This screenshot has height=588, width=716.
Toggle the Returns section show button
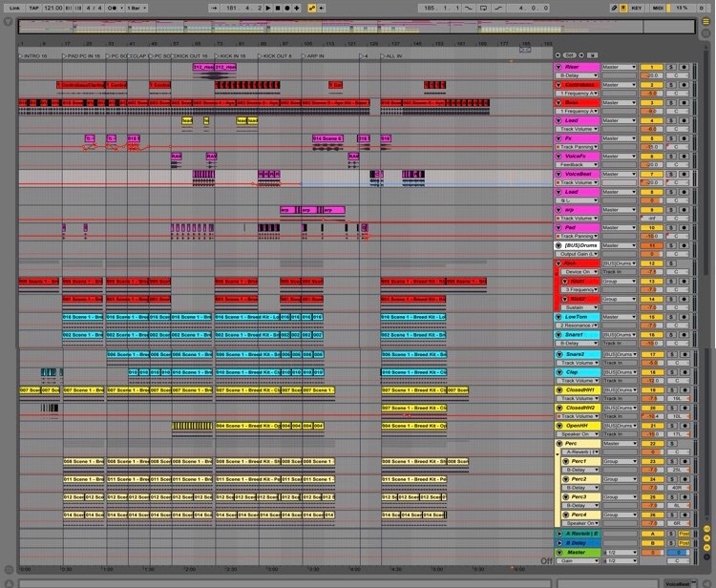(706, 538)
